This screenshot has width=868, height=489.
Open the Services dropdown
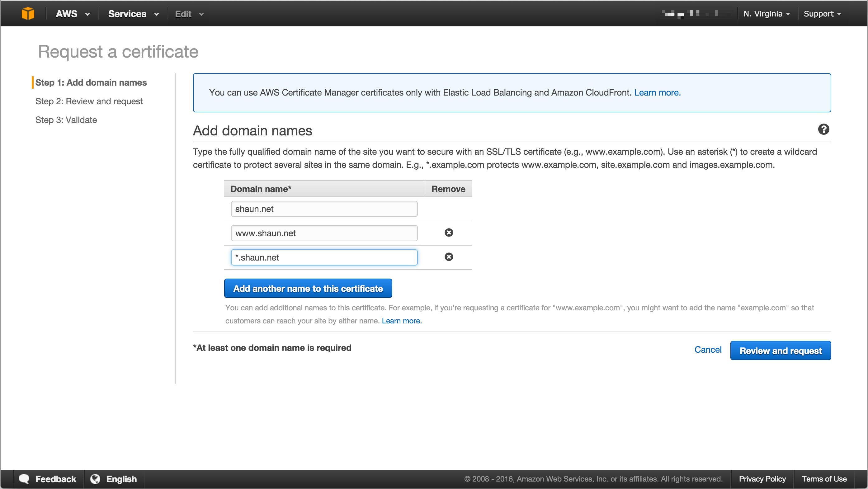tap(133, 14)
